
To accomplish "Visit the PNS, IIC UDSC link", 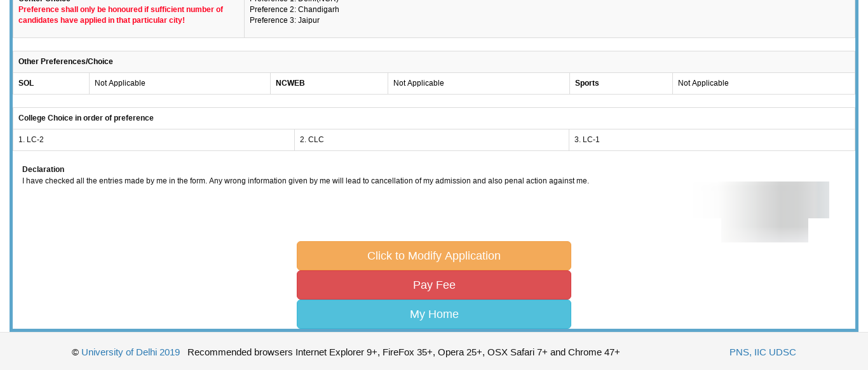I will [x=763, y=352].
